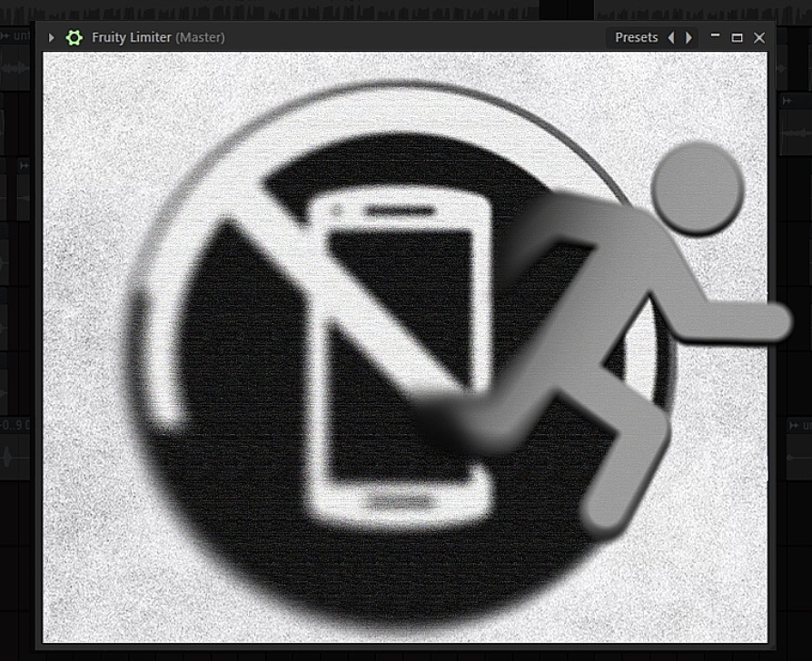This screenshot has height=661, width=812.
Task: Select the lower-right background audio clip
Action: 795,459
